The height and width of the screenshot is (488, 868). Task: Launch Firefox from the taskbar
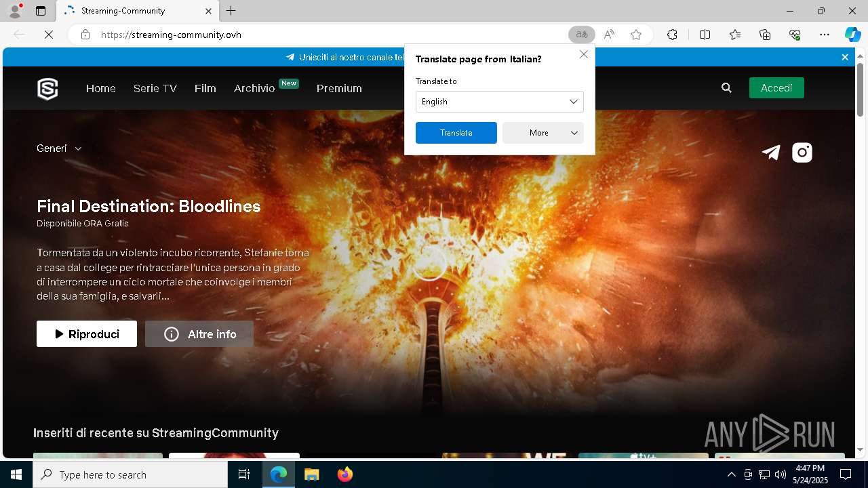pyautogui.click(x=345, y=474)
